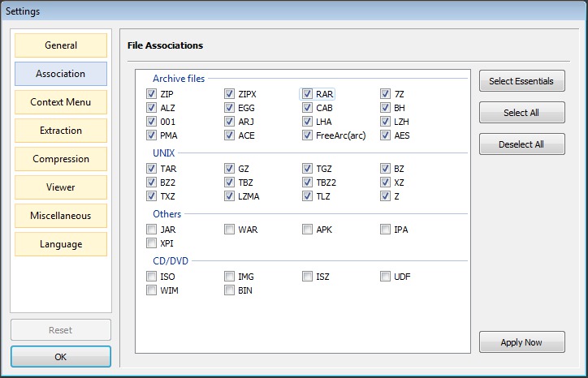588x378 pixels.
Task: Toggle the RAR association checkbox
Action: 308,93
